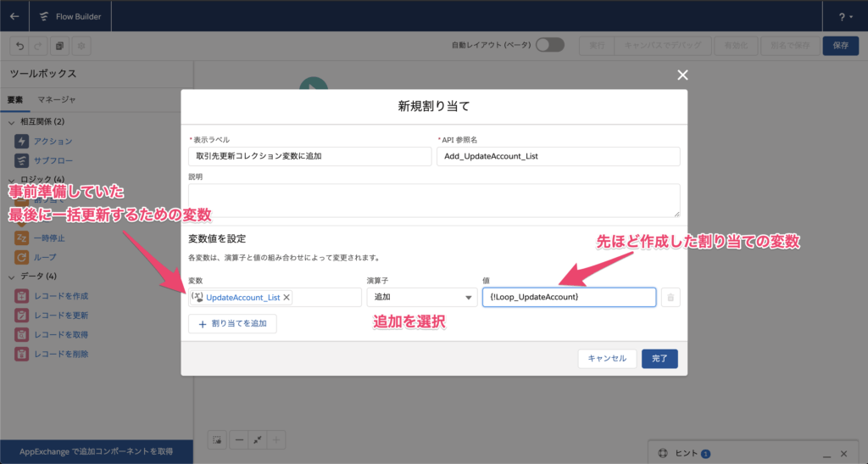Collapse the 相互関係 (2) section

coord(12,122)
